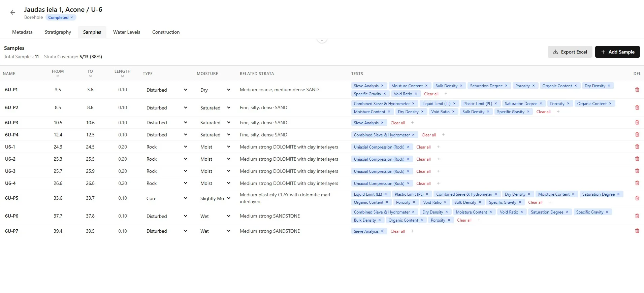Add a test to 6U-P3 with plus icon
Image resolution: width=644 pixels, height=293 pixels.
412,123
